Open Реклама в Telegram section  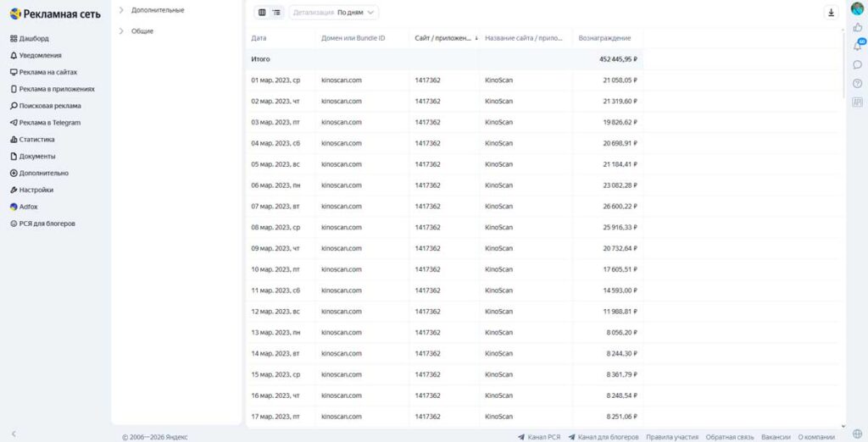coord(46,123)
